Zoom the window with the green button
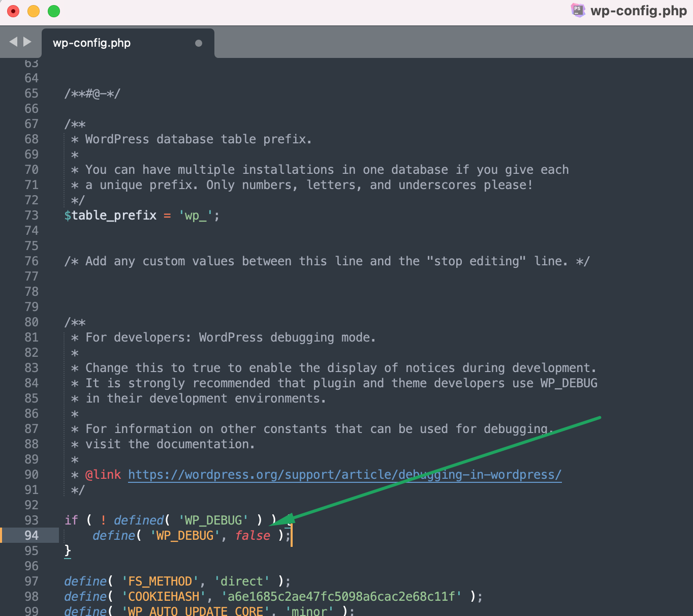Image resolution: width=693 pixels, height=616 pixels. click(54, 11)
